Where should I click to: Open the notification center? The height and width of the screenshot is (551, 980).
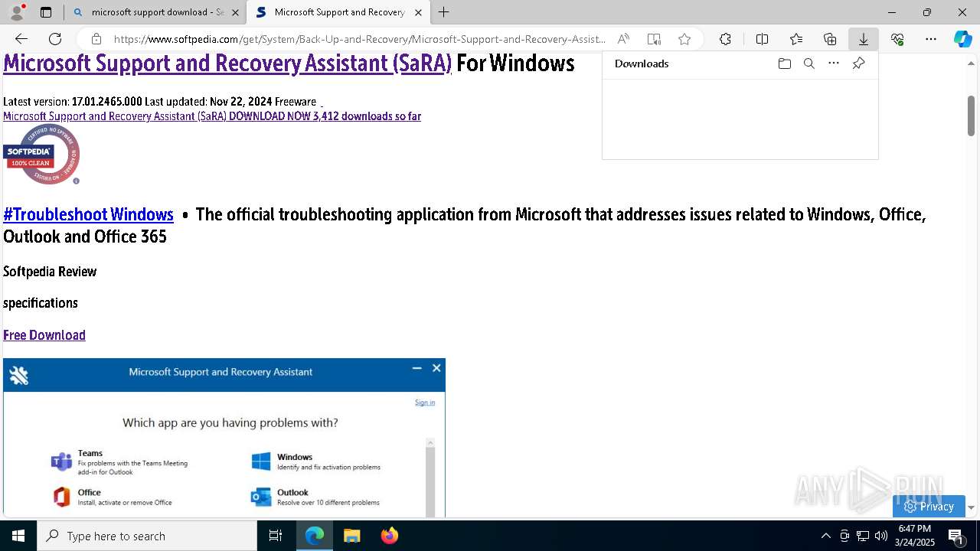pyautogui.click(x=955, y=536)
